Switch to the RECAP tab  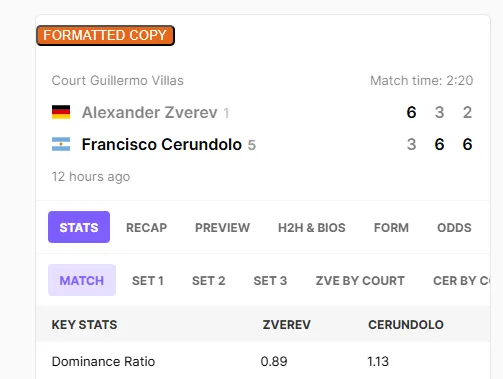tap(146, 228)
